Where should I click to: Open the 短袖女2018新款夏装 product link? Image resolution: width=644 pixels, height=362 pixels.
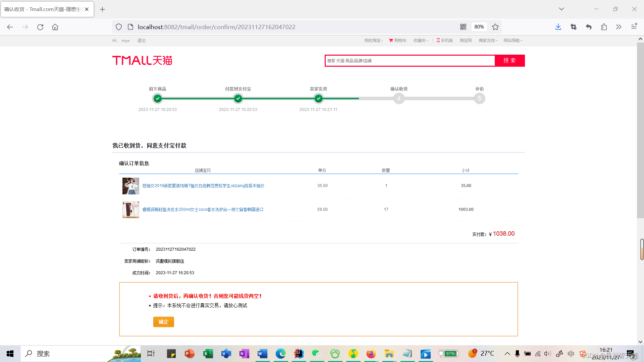click(x=203, y=186)
